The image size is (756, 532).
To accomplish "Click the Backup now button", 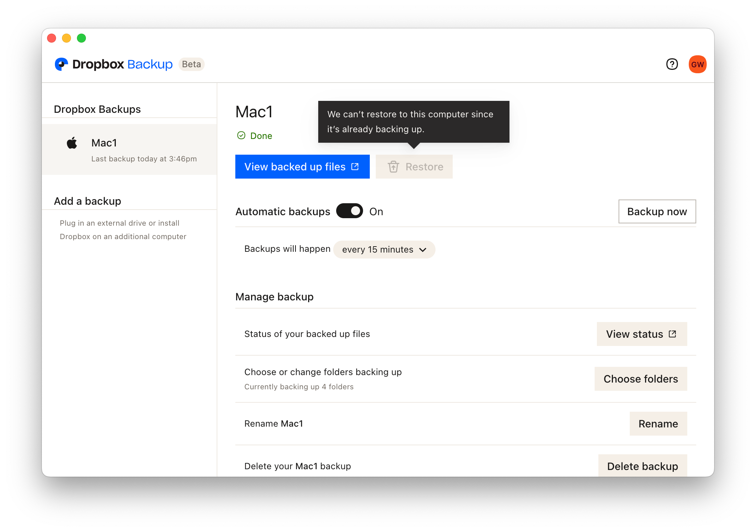I will click(657, 211).
